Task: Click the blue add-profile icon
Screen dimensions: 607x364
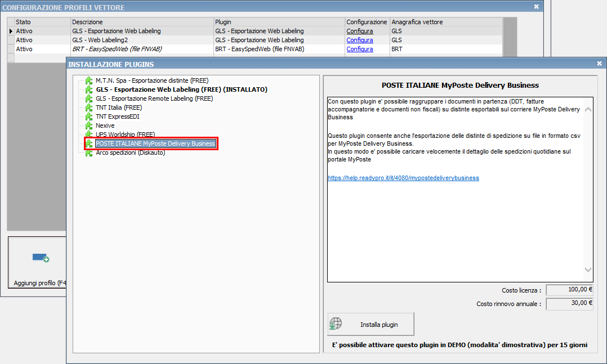Action: (x=41, y=258)
